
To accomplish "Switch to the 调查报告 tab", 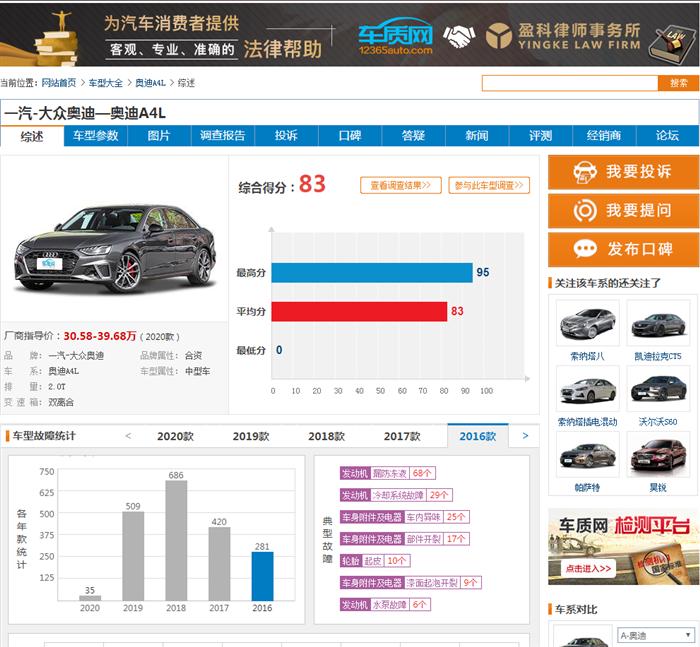I will 223,136.
